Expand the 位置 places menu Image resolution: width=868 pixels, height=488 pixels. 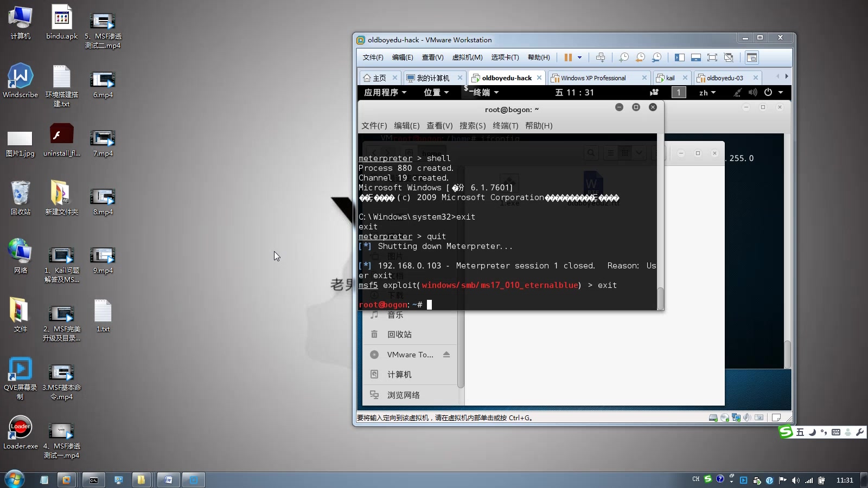pos(436,93)
